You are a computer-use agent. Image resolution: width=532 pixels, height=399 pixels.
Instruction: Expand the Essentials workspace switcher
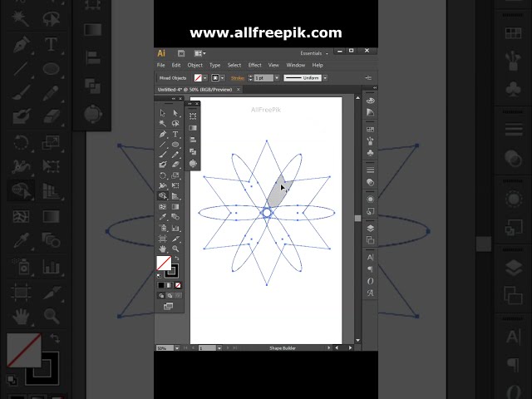[x=314, y=53]
